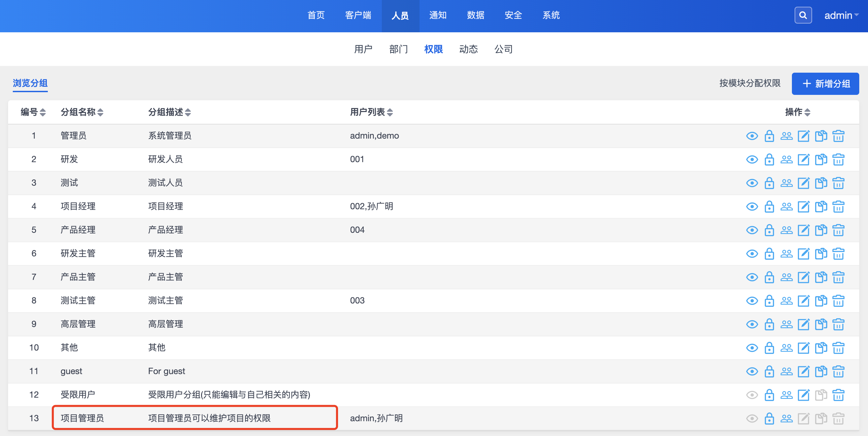868x436 pixels.
Task: Switch to the 部门 sub-tab
Action: [x=398, y=49]
